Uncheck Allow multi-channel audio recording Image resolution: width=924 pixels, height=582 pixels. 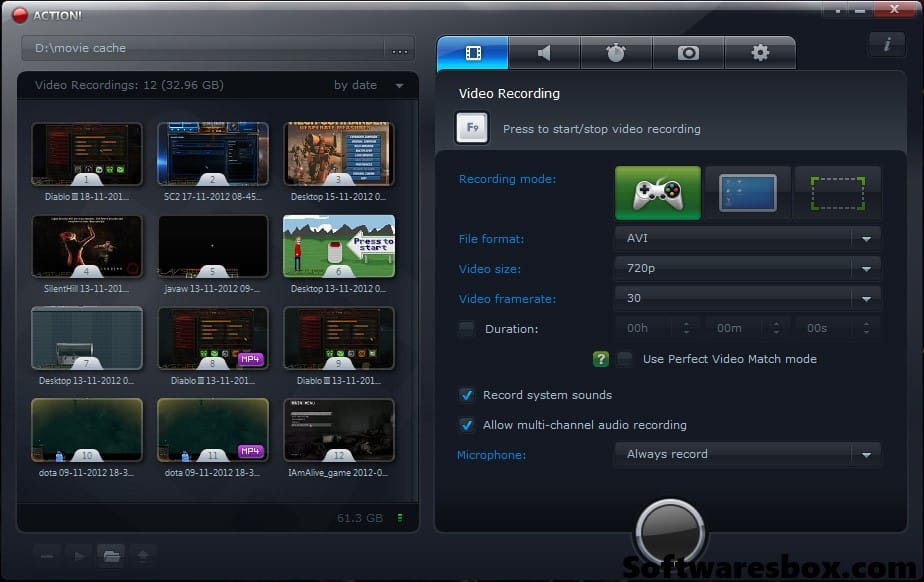click(466, 424)
